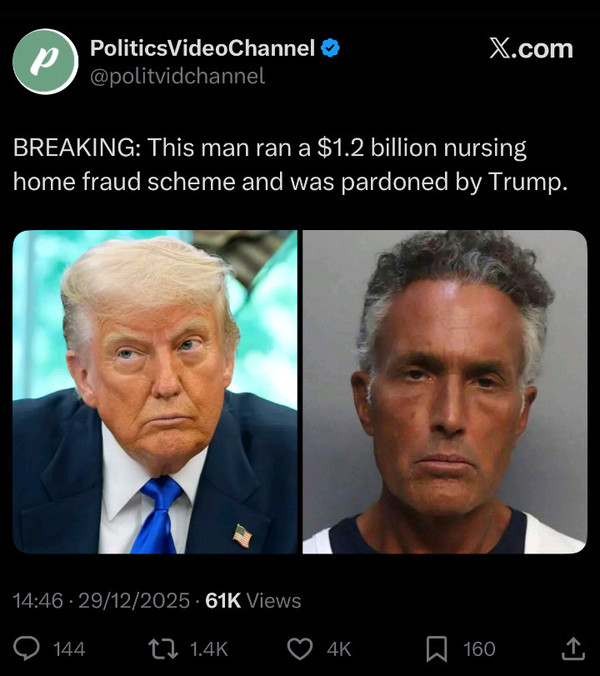Open the share upload arrow icon
The height and width of the screenshot is (676, 600).
click(x=573, y=649)
